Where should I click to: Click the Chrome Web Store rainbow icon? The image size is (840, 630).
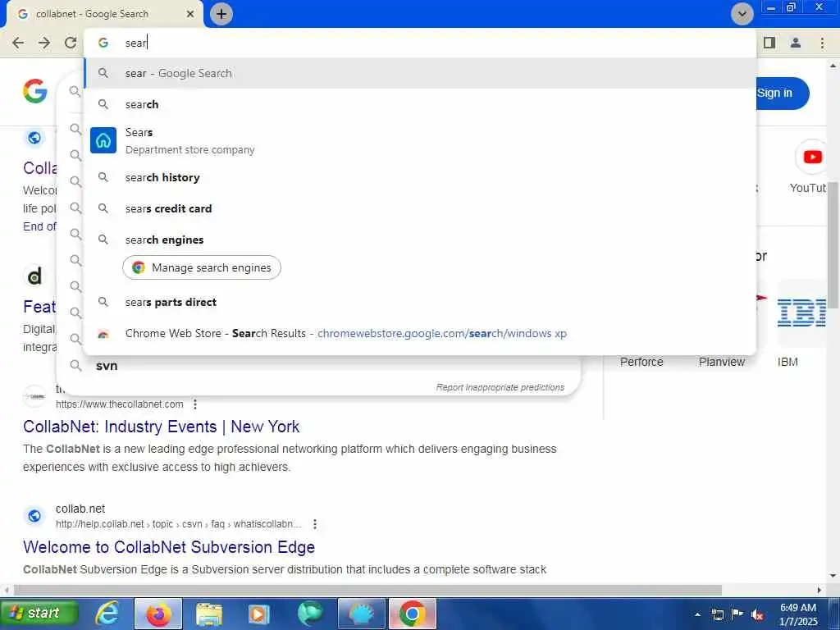pyautogui.click(x=103, y=334)
